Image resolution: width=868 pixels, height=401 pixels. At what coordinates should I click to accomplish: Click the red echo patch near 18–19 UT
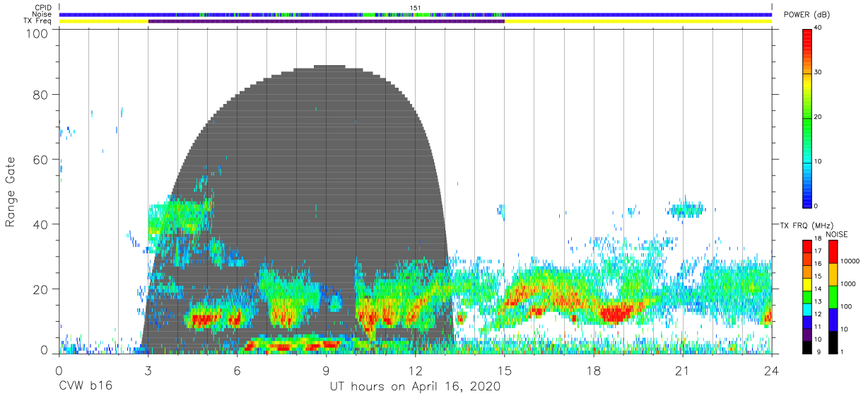(x=615, y=312)
